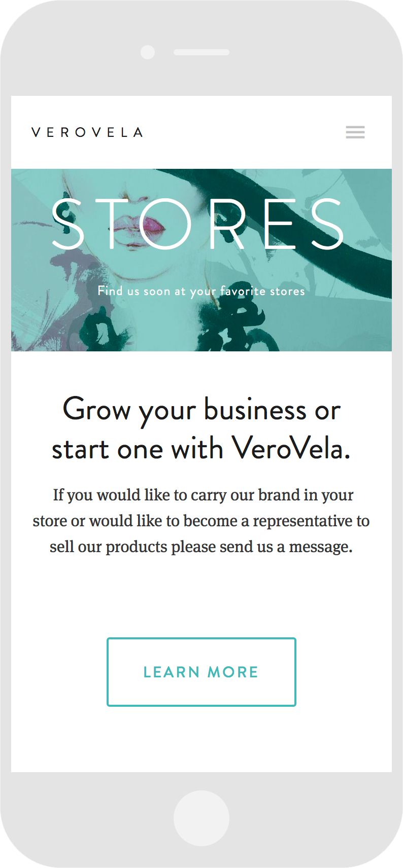Click the word "message." ending the paragraph
This screenshot has height=868, width=403.
(320, 547)
